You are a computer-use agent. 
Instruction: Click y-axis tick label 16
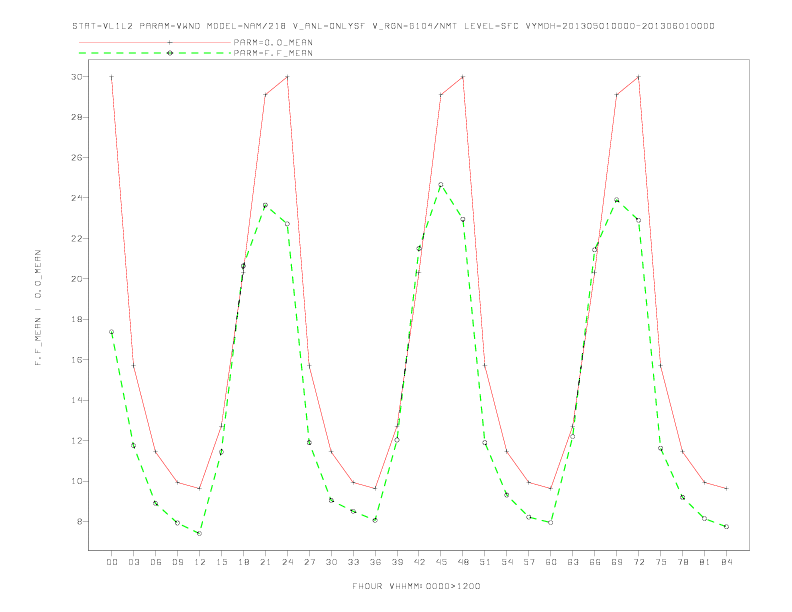coord(77,360)
